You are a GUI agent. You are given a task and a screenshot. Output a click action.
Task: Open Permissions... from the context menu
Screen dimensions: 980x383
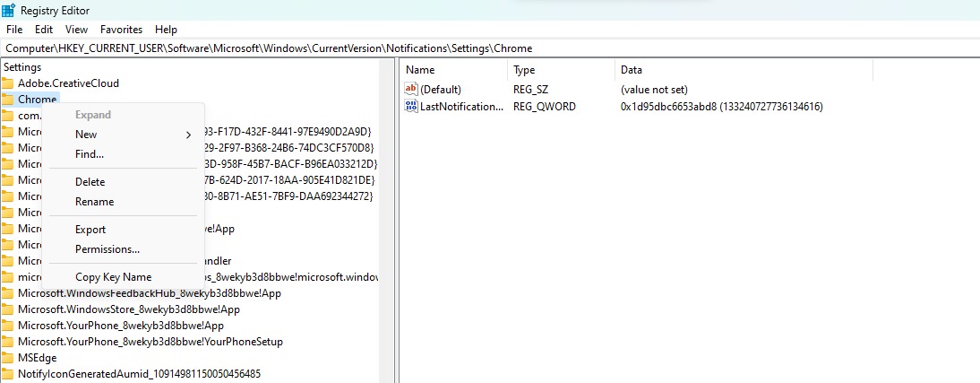coord(107,249)
